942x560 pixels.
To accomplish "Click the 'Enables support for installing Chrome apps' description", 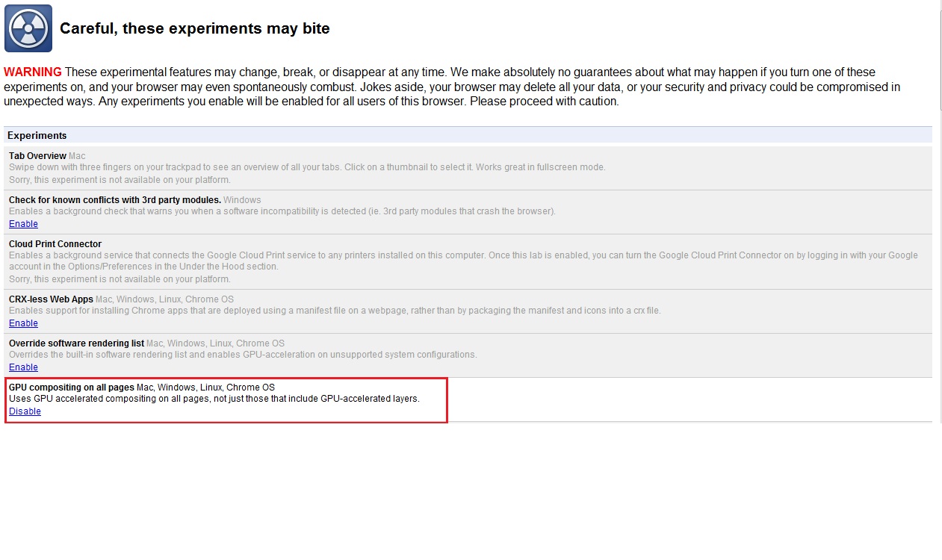I will (x=335, y=311).
